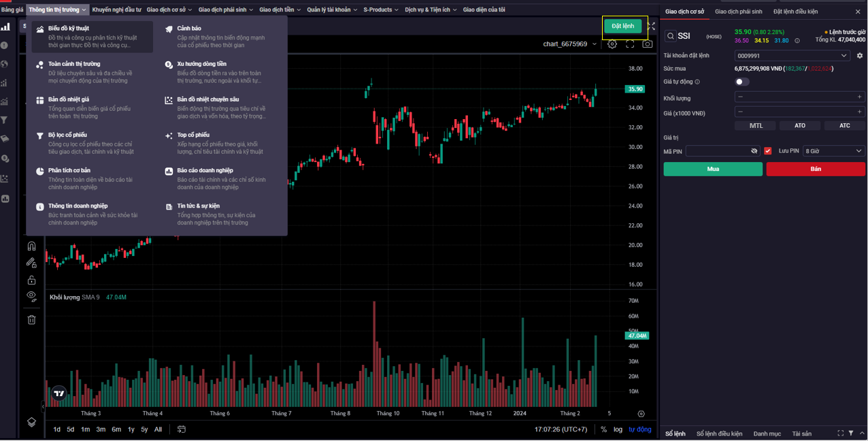
Task: Toggle the Giá tự động switch
Action: (x=742, y=82)
